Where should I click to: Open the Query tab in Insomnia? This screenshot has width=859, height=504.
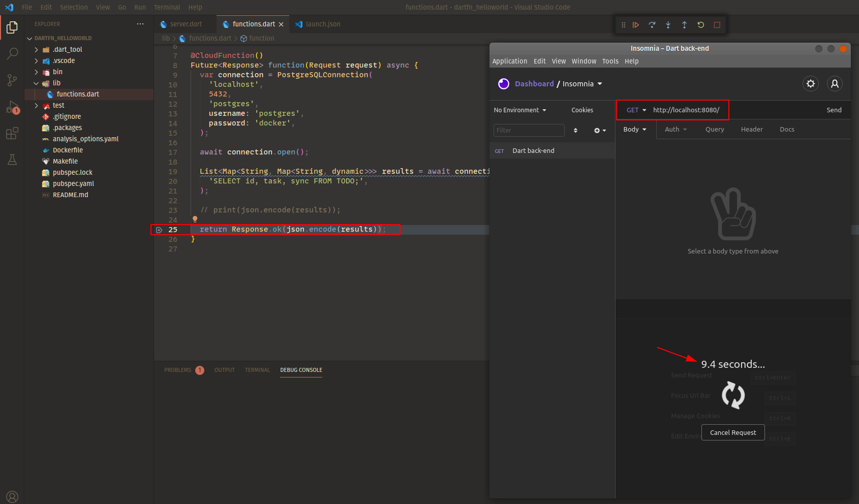click(715, 129)
